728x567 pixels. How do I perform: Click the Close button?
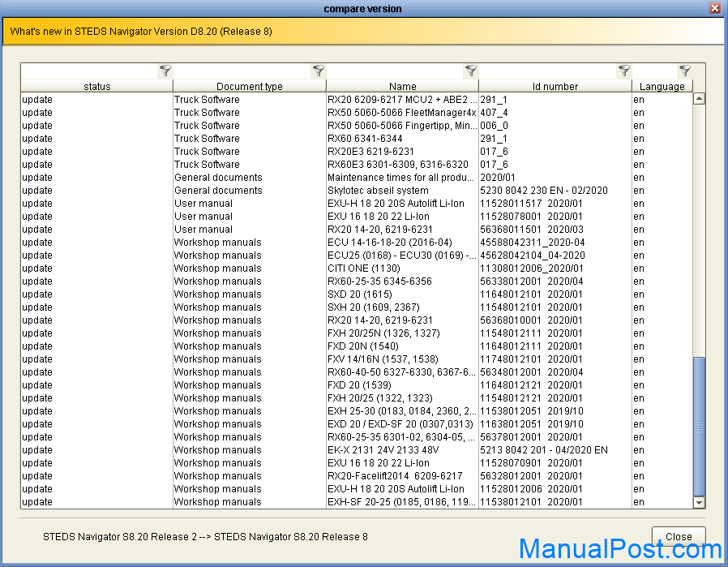tap(679, 536)
